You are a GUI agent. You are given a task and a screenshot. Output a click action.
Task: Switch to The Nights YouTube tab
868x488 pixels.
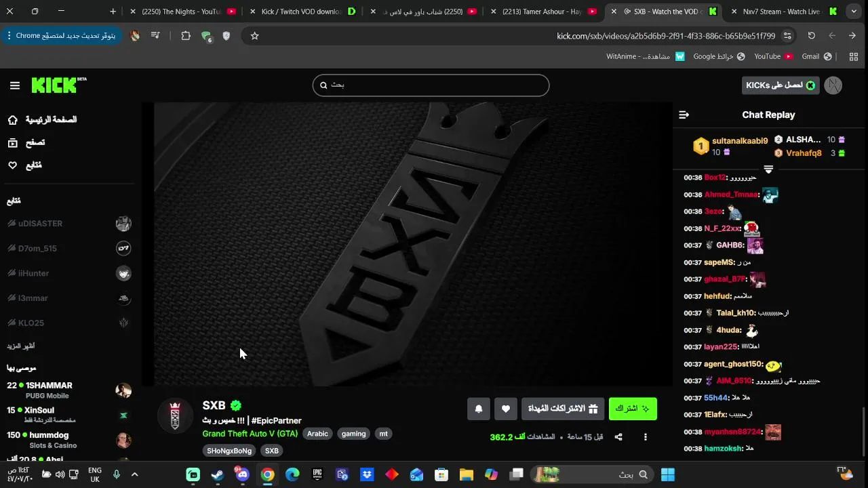pos(182,12)
